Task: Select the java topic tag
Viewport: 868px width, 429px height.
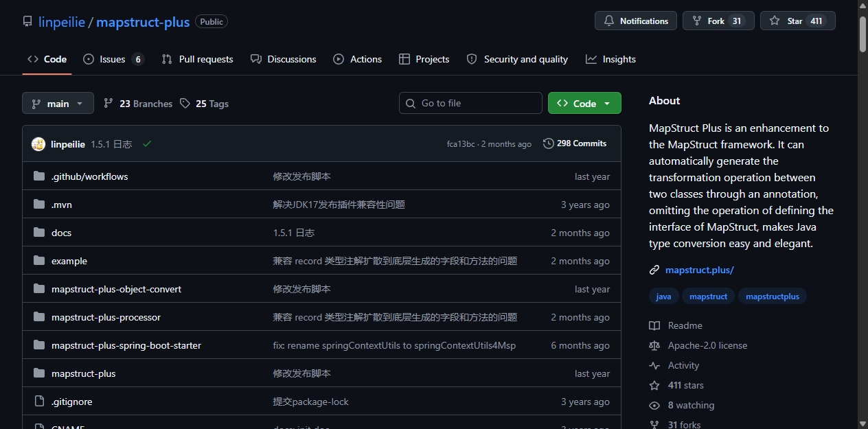Action: [x=664, y=297]
